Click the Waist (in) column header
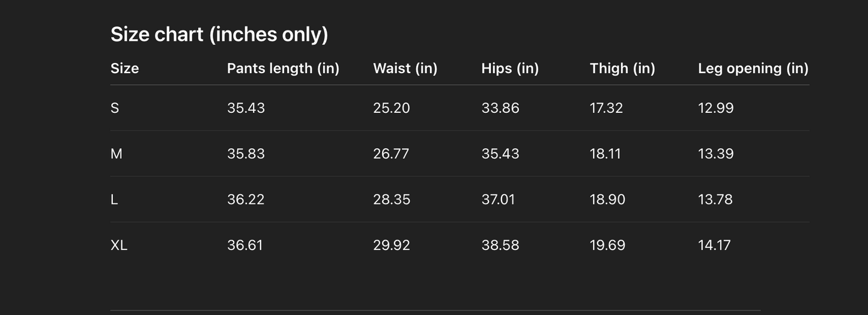 (x=405, y=68)
